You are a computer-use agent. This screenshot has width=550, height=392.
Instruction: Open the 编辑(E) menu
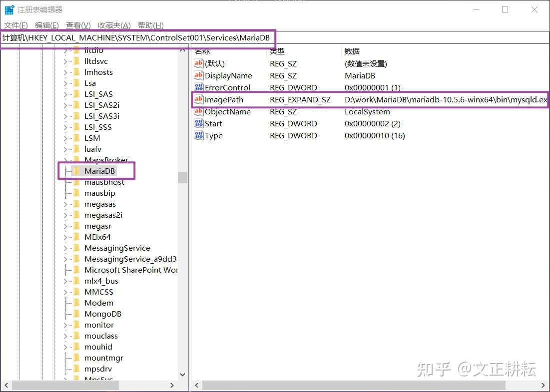pyautogui.click(x=46, y=25)
